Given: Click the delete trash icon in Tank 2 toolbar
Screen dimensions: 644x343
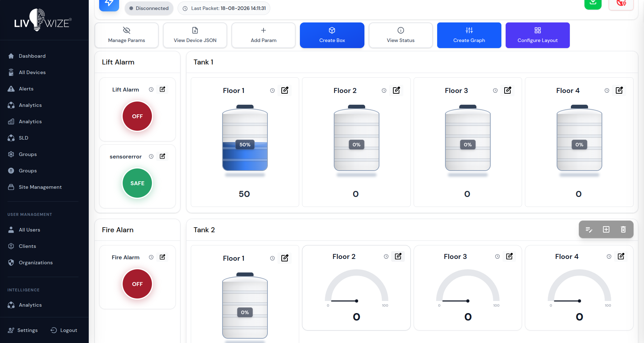Looking at the screenshot, I should pos(623,229).
